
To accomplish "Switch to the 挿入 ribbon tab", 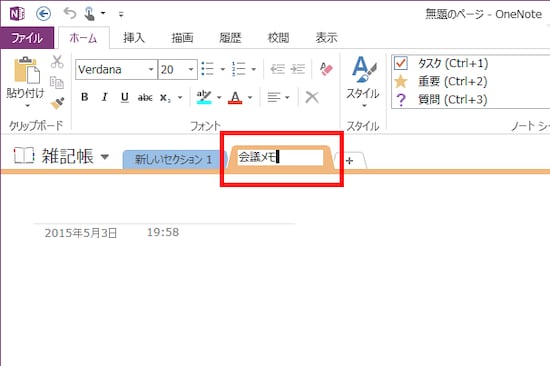I will (x=134, y=38).
